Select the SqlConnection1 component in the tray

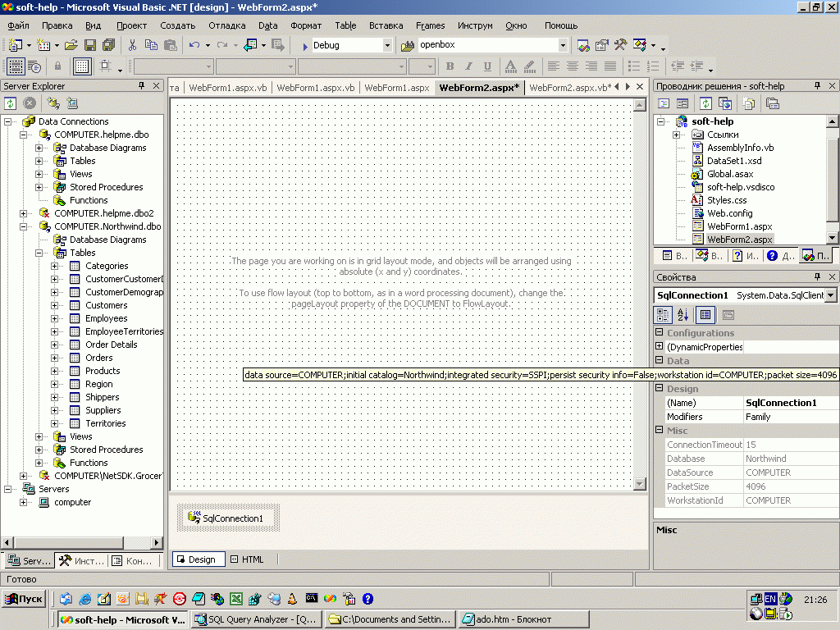click(x=228, y=518)
